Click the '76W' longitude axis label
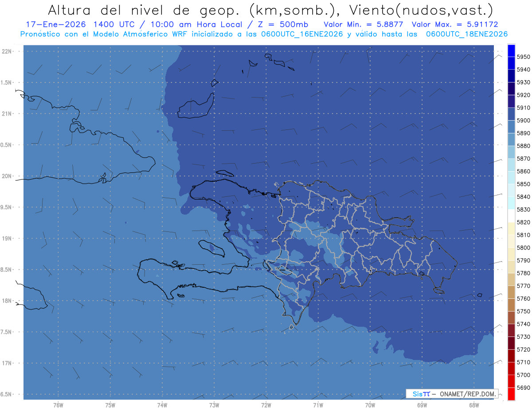The height and width of the screenshot is (411, 532). (x=58, y=405)
